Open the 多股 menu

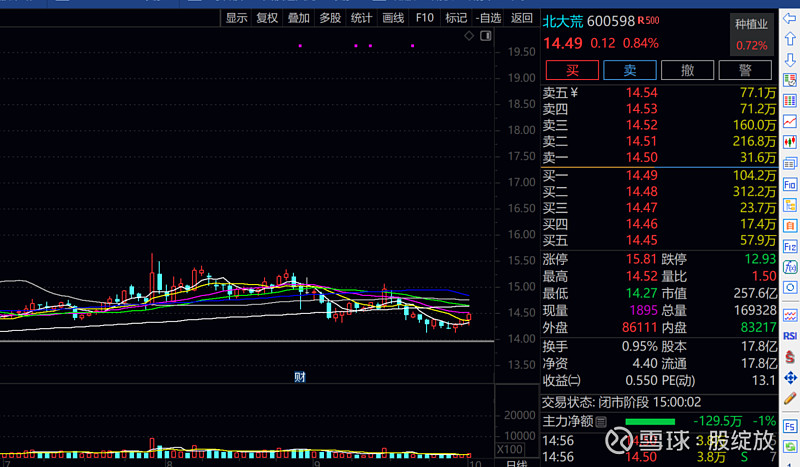(x=330, y=18)
